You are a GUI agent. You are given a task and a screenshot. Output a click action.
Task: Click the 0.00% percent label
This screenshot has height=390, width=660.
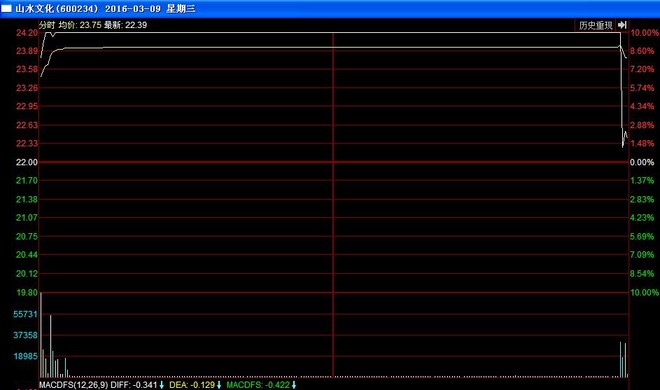click(x=642, y=162)
